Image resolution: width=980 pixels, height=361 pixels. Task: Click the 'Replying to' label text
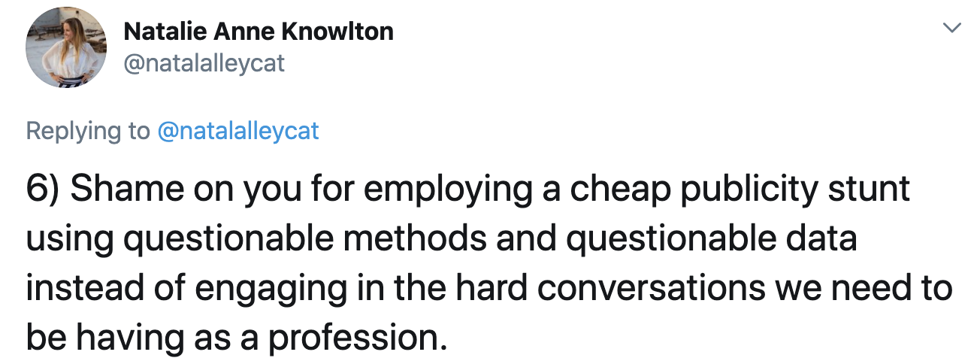(88, 131)
